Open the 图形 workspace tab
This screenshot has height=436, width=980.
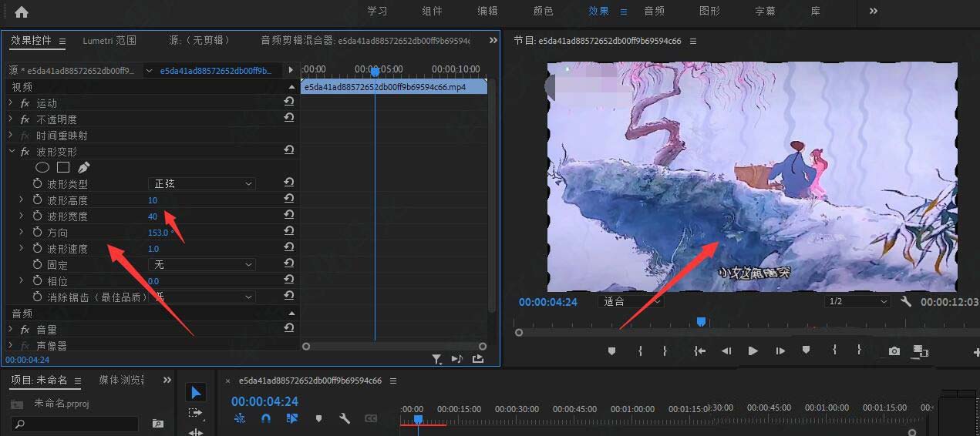tap(709, 11)
